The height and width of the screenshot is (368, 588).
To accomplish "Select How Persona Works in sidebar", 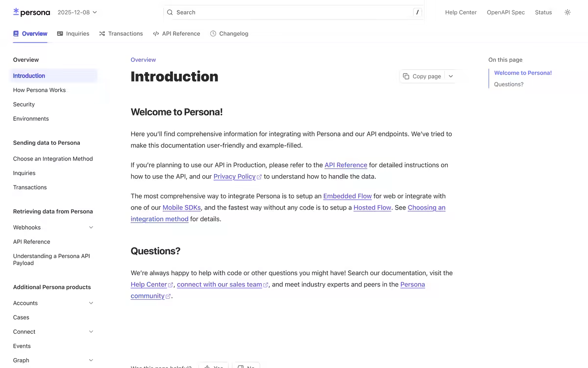I will [x=39, y=90].
